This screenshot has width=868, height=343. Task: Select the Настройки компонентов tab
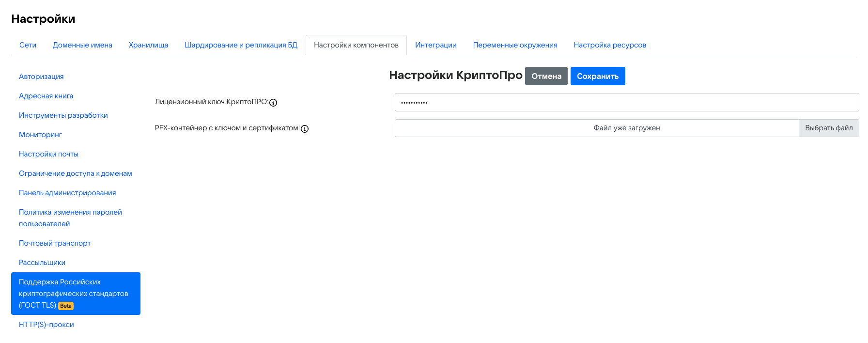[x=356, y=45]
